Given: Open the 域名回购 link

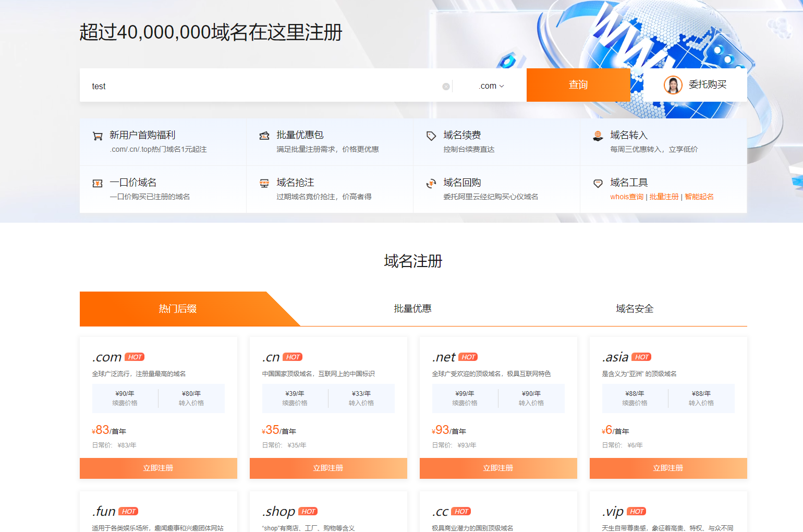Looking at the screenshot, I should coord(462,183).
